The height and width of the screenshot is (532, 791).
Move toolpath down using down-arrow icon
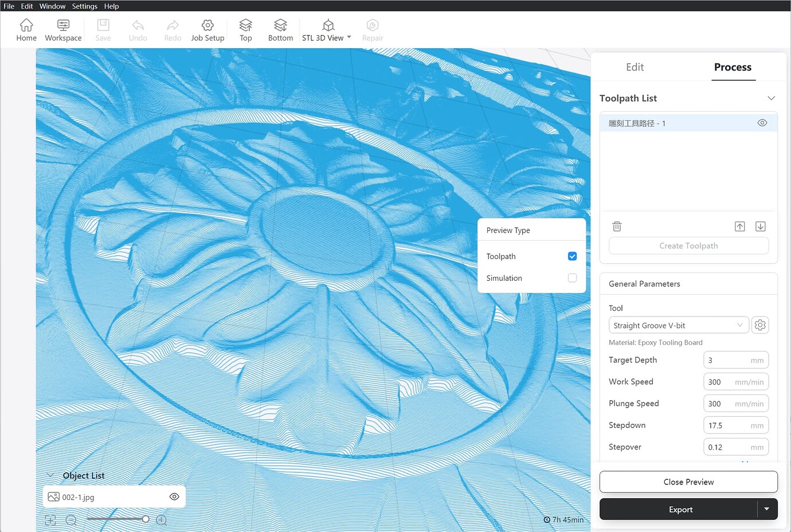pos(761,226)
